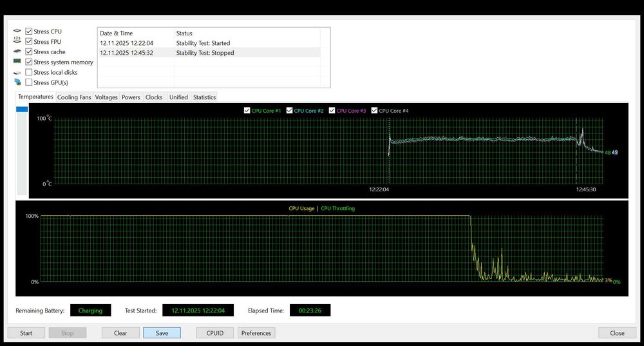
Task: Toggle the CPU Core #4 checkbox
Action: click(x=374, y=111)
